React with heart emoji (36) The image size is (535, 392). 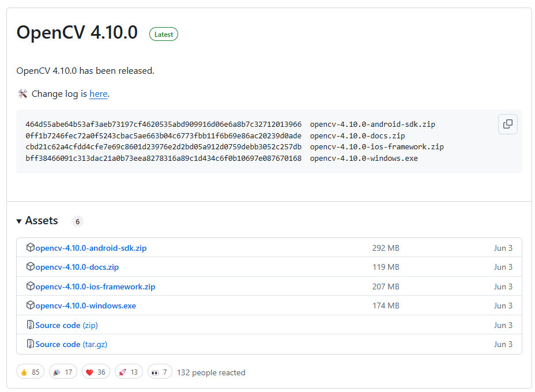[96, 372]
